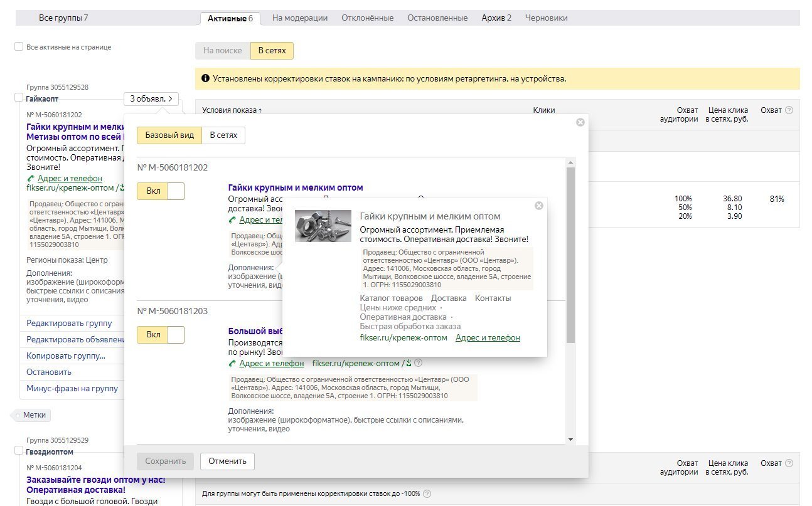This screenshot has width=812, height=506.
Task: Select 'В сетях' view inside dialog
Action: (x=223, y=135)
